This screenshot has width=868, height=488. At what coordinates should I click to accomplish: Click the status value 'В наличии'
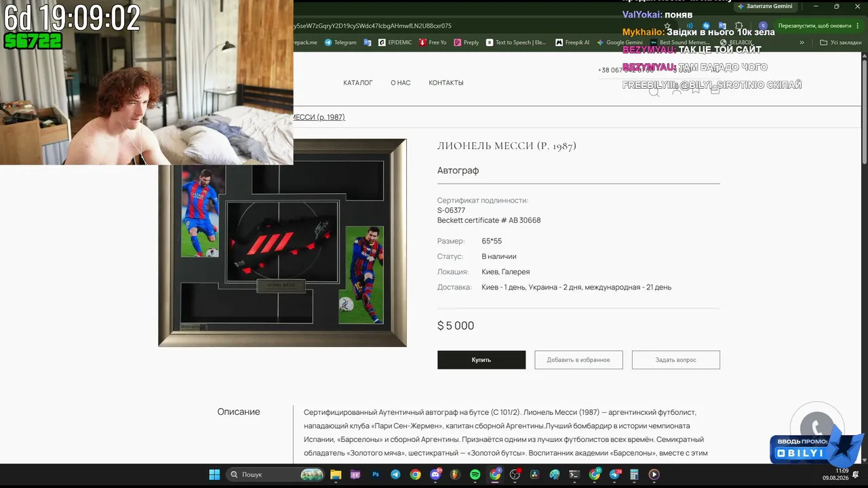[499, 257]
